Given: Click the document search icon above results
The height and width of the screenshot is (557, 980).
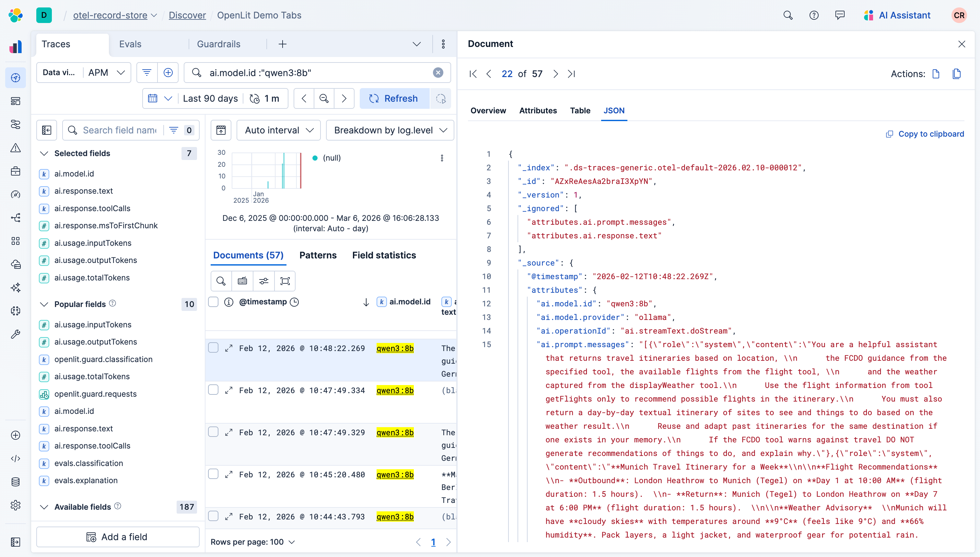Looking at the screenshot, I should point(221,281).
